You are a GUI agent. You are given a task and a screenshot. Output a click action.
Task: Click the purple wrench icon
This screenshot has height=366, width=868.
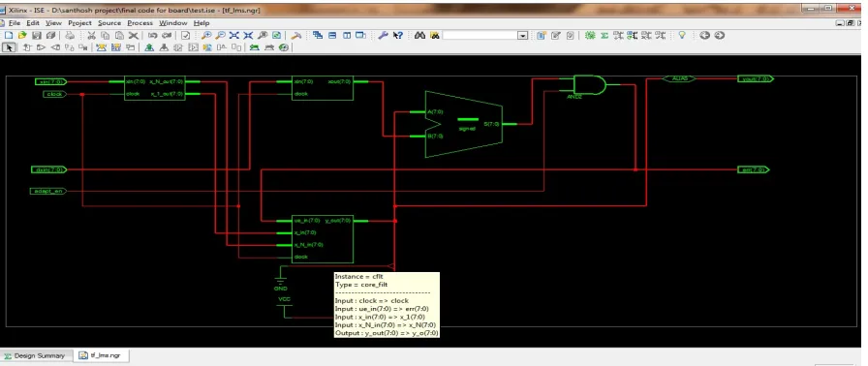(x=383, y=36)
